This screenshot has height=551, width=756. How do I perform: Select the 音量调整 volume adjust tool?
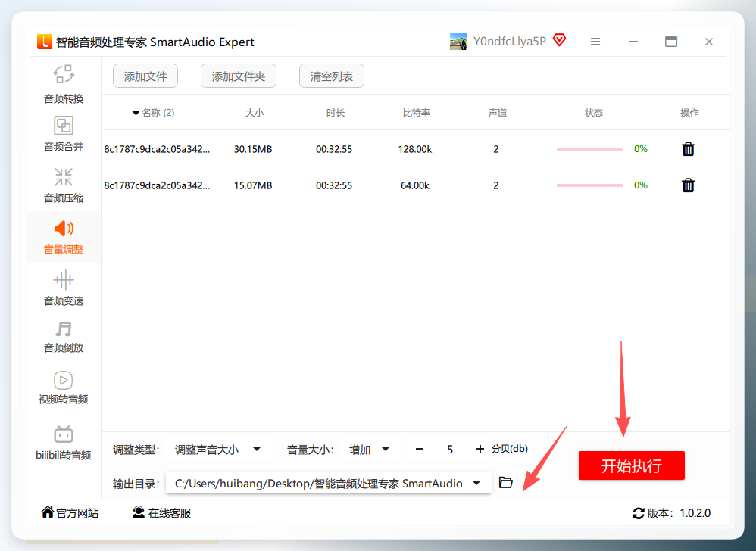64,237
